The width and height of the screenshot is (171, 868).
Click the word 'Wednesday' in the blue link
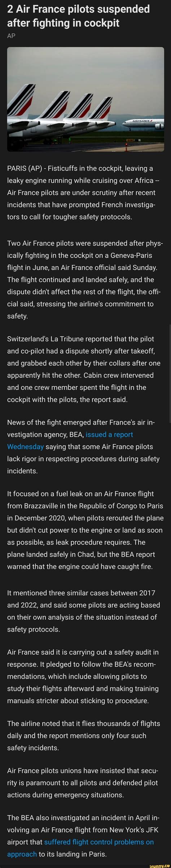pos(26,447)
